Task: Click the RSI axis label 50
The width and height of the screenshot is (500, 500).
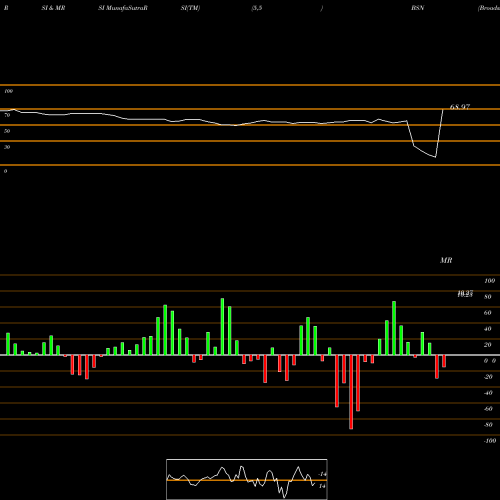Action: coord(7,131)
